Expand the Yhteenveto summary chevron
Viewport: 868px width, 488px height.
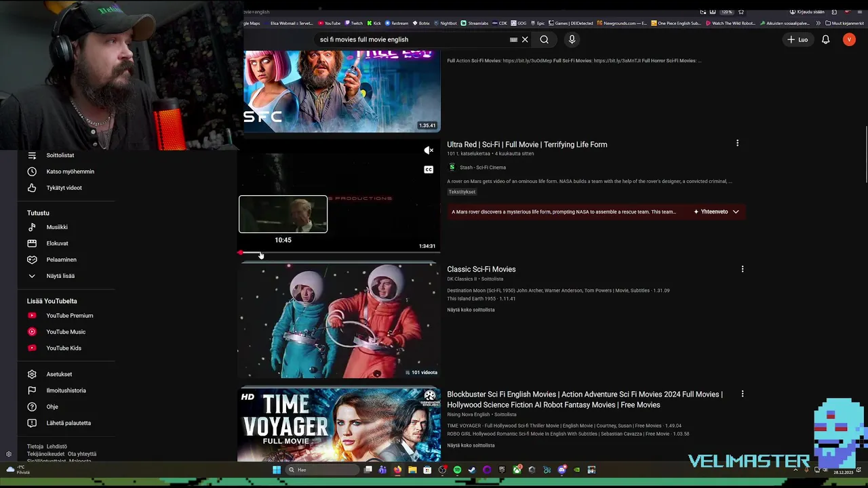tap(736, 211)
